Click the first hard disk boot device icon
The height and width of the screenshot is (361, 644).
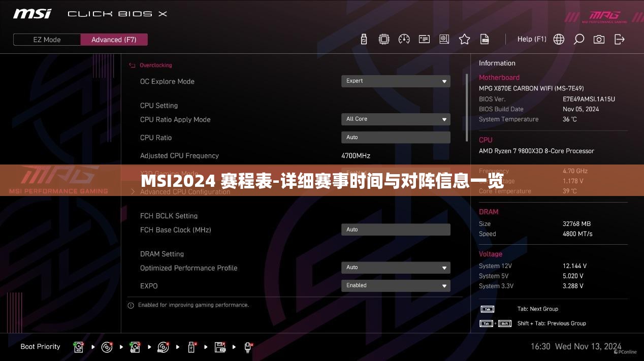click(x=79, y=347)
